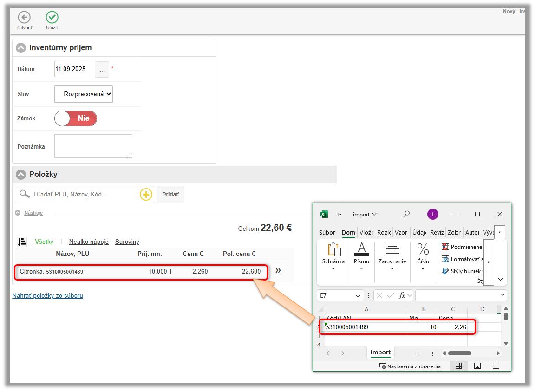Open the Schránka clipboard icon in Excel
Image resolution: width=536 pixels, height=392 pixels.
point(333,250)
